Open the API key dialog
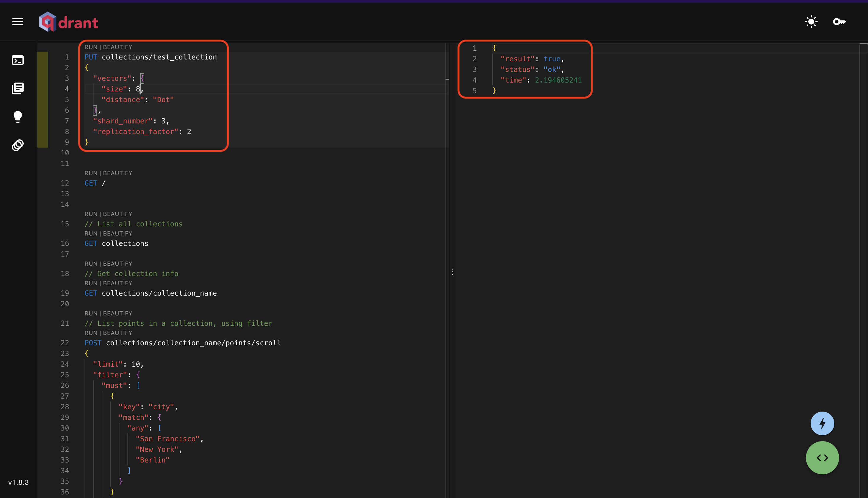This screenshot has height=498, width=868. [839, 22]
